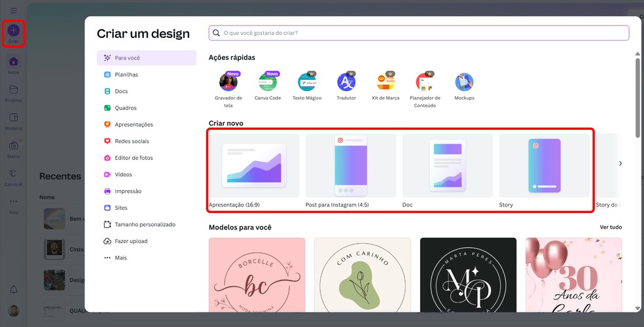
Task: Show next Criar novo items with arrow
Action: 620,164
